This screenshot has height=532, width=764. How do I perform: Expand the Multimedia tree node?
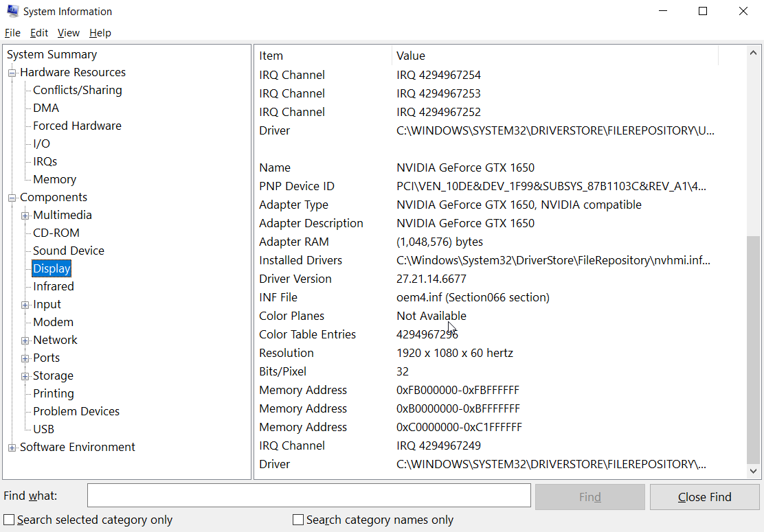[x=25, y=216]
